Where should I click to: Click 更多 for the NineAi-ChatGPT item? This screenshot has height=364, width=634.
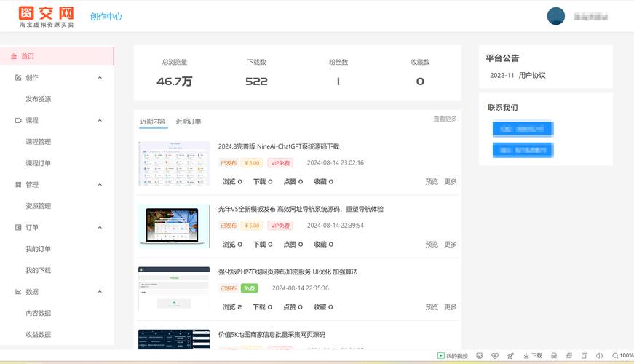(451, 181)
